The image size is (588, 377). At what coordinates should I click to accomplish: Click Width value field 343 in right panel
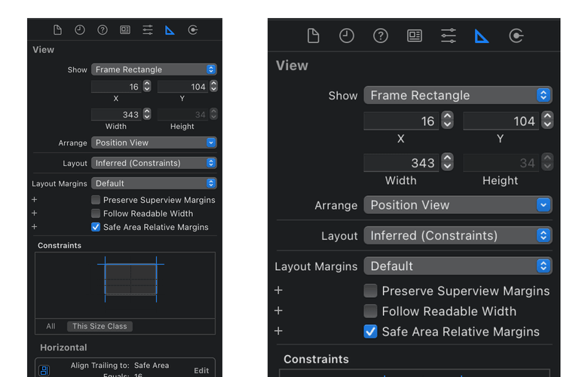coord(401,163)
